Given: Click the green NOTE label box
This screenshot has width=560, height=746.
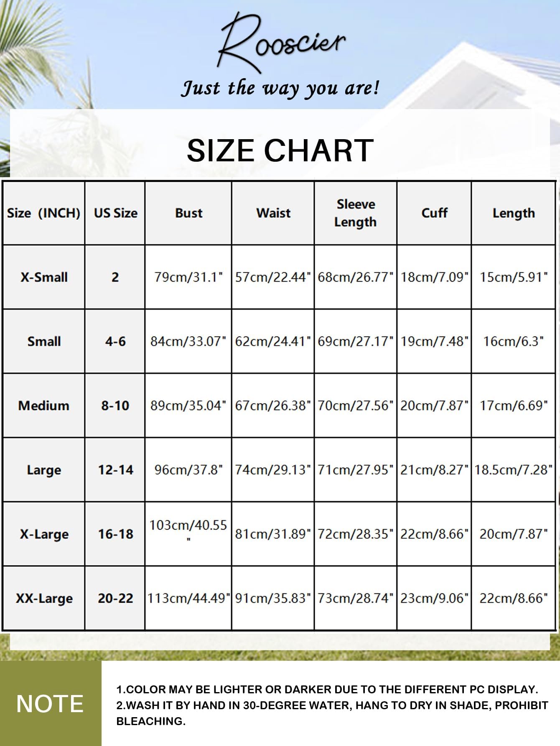Looking at the screenshot, I should [51, 703].
